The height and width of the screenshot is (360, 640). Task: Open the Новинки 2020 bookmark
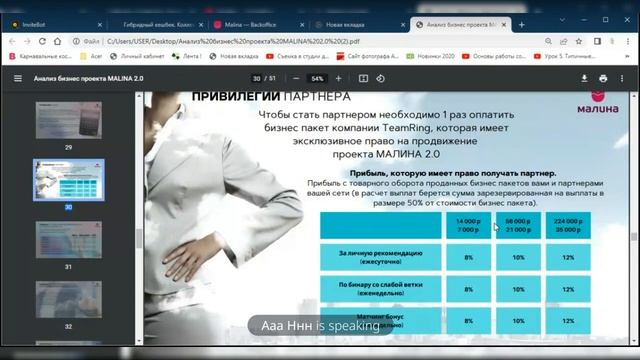tap(431, 56)
